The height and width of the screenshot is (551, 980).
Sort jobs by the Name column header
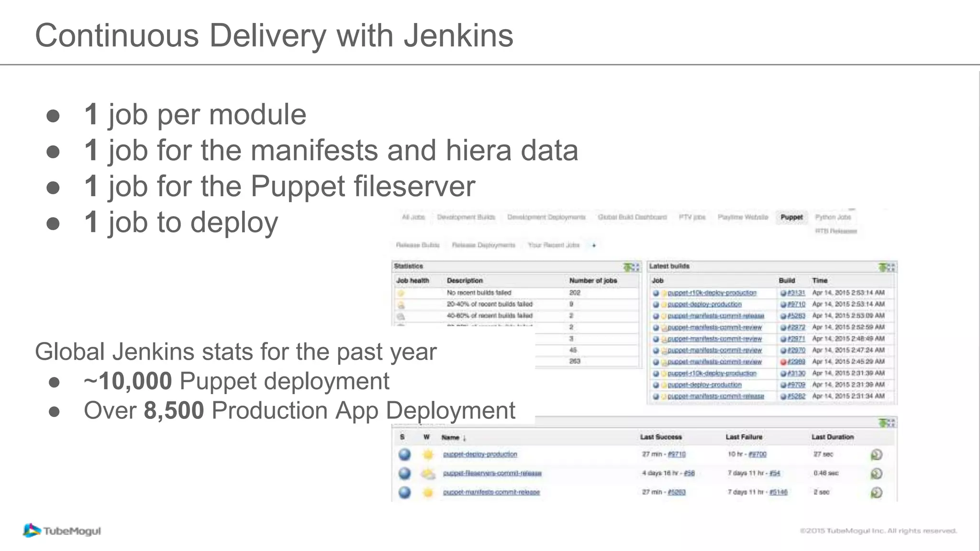tap(453, 437)
